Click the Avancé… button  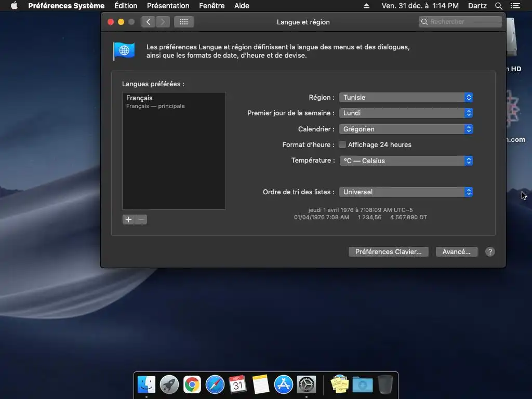click(x=456, y=252)
